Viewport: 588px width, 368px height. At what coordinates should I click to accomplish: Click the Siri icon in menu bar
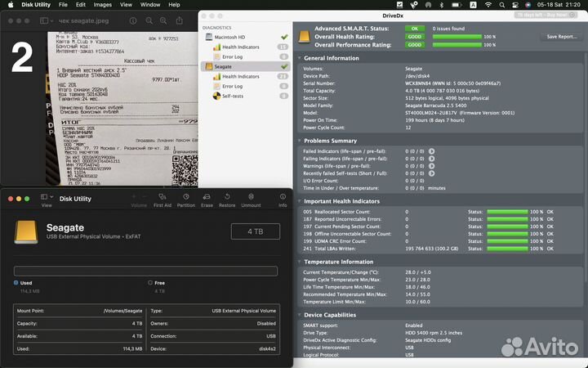(x=528, y=5)
